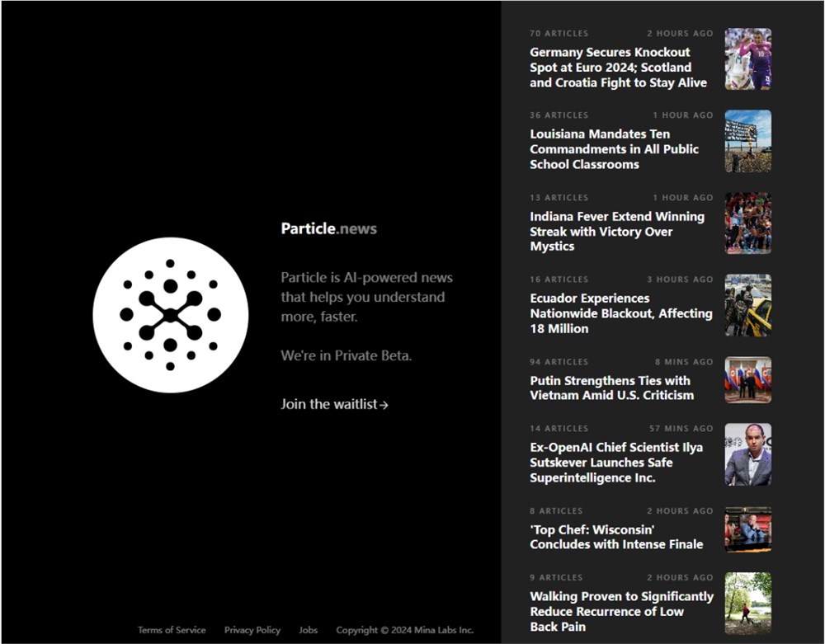Click the Top Chef Wisconsin story thumbnail
This screenshot has height=644, width=825.
(747, 529)
